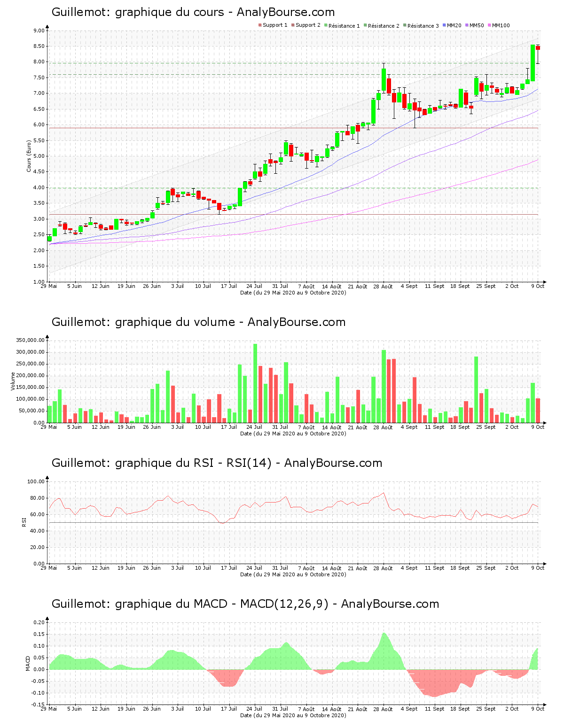Viewport: 564px width, 728px height.
Task: Click the '0.20' MACD axis value
Action: [x=39, y=622]
